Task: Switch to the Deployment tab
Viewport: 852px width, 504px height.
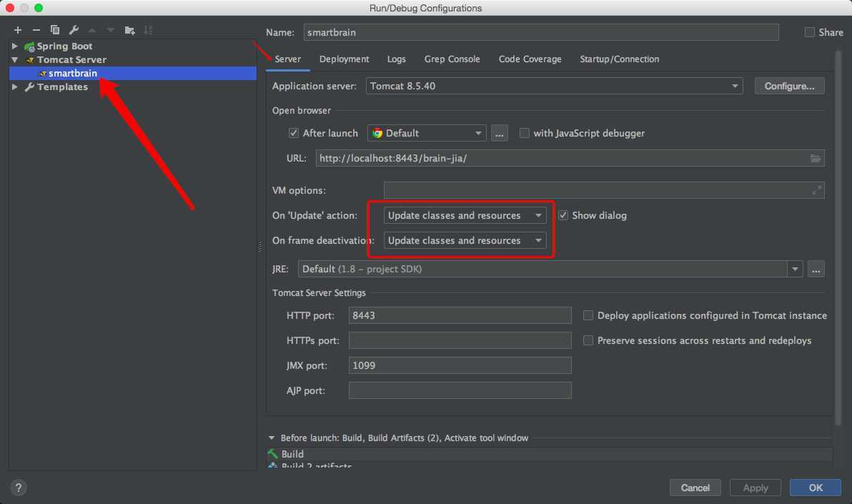Action: click(x=344, y=59)
